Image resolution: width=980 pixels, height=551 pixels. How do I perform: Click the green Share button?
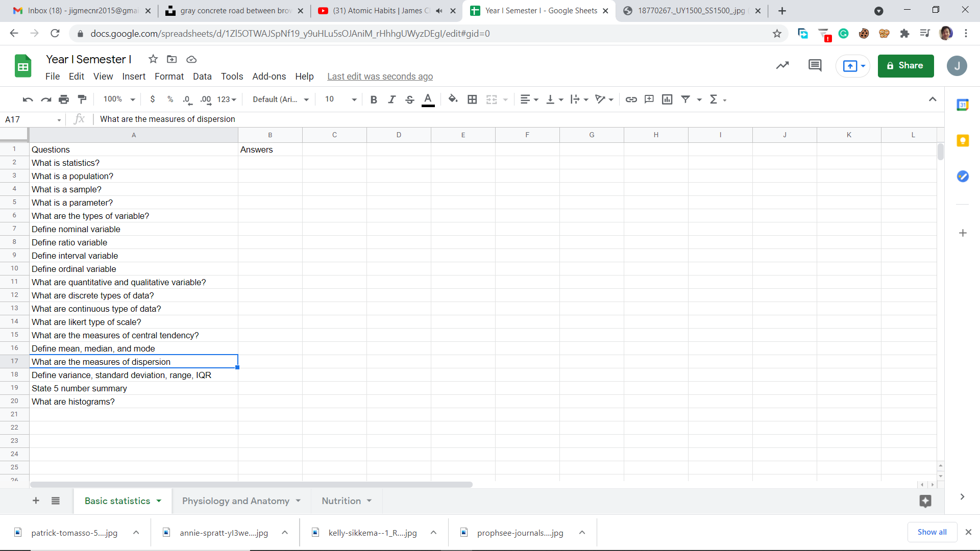pyautogui.click(x=905, y=66)
